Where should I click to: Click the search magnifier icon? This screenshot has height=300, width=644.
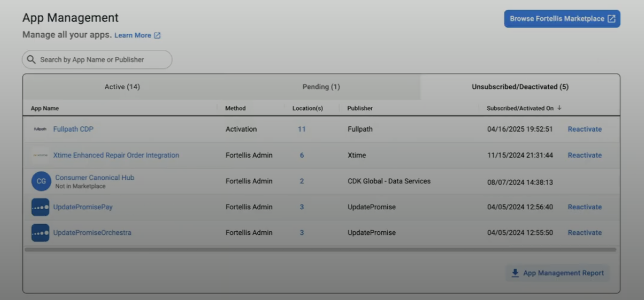32,60
